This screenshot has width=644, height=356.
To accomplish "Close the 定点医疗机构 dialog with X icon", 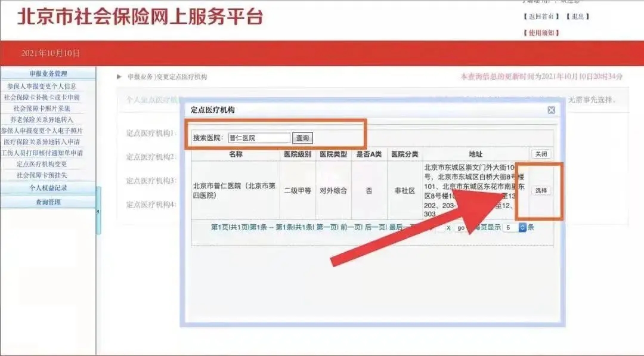I will point(552,110).
